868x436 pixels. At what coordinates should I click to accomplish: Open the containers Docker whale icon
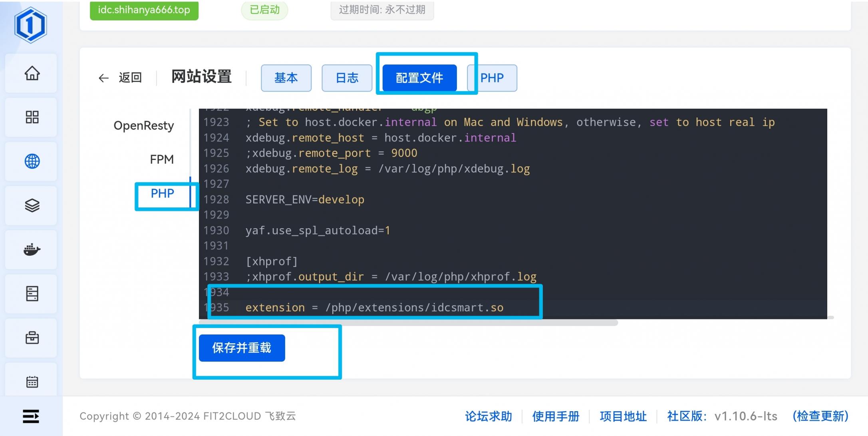coord(32,250)
